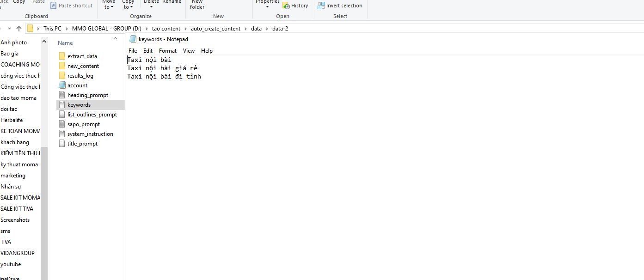This screenshot has width=644, height=280.
Task: Click the Invert selection icon
Action: point(321,6)
